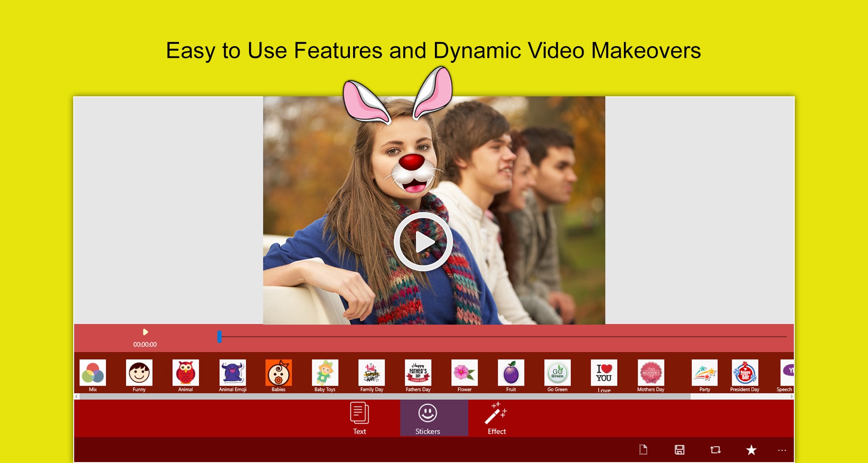Open the Babies sticker category
Viewport: 868px width, 463px height.
[x=278, y=375]
